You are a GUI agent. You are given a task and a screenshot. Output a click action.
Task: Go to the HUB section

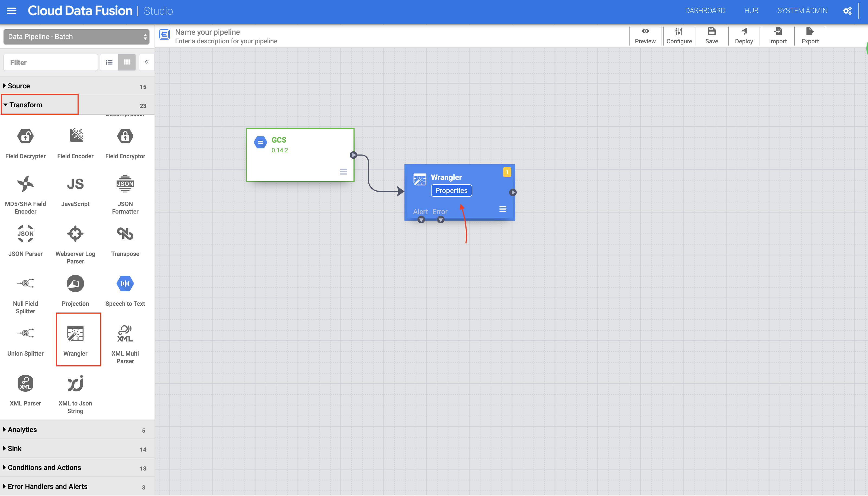751,11
